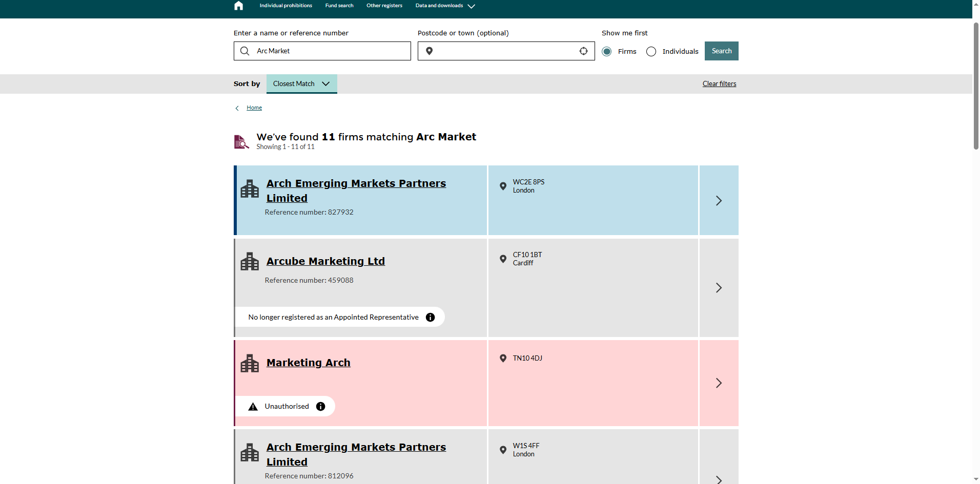Select the Firms radio button
Viewport: 980px width, 484px height.
coord(607,52)
